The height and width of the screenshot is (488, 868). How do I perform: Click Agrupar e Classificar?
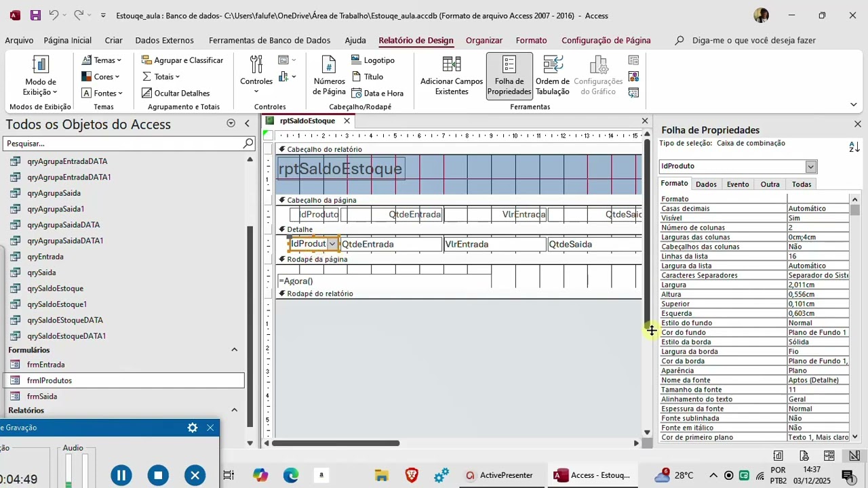(x=182, y=60)
